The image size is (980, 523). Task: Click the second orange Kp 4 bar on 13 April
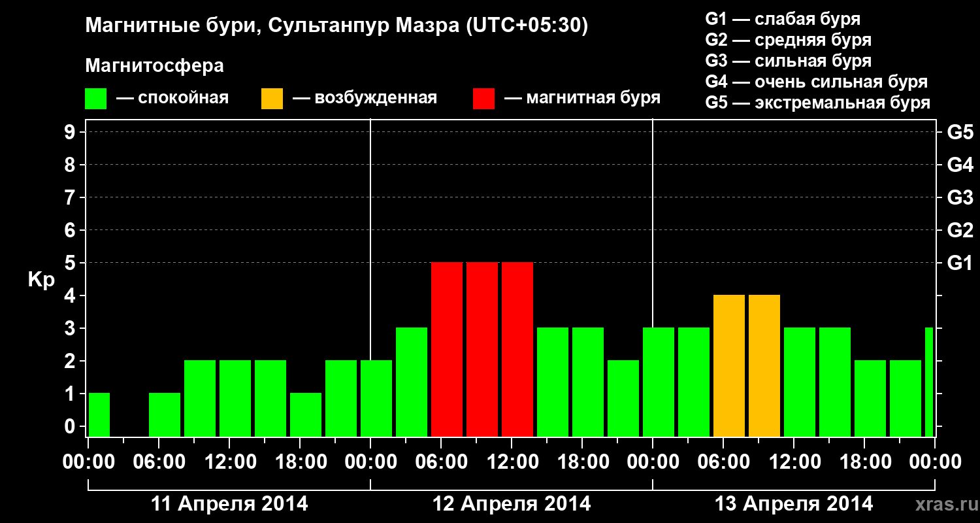tap(764, 365)
